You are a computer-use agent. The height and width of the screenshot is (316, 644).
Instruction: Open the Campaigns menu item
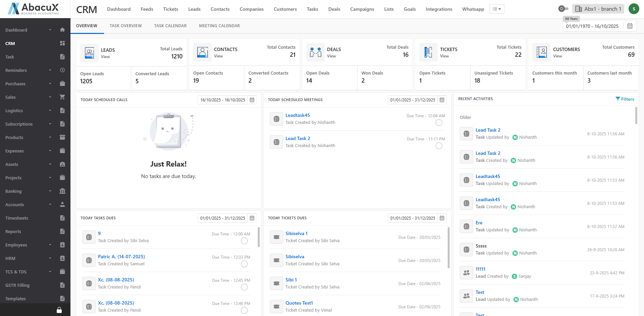[362, 9]
